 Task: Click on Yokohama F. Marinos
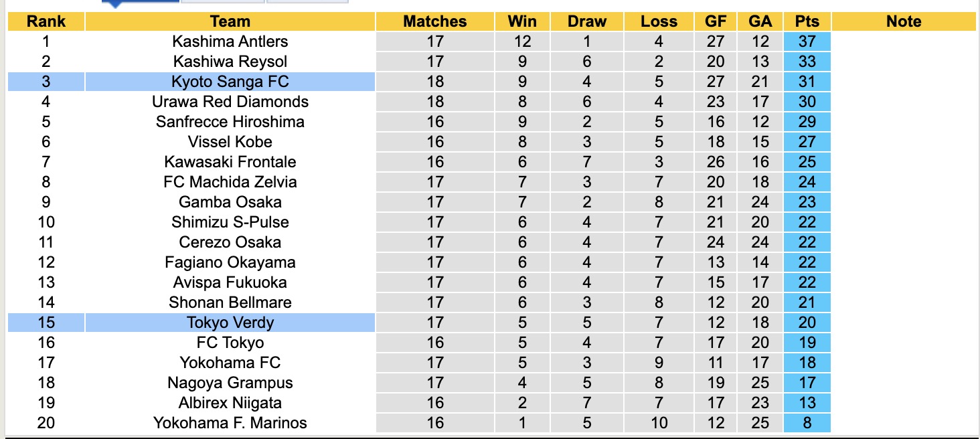click(230, 423)
